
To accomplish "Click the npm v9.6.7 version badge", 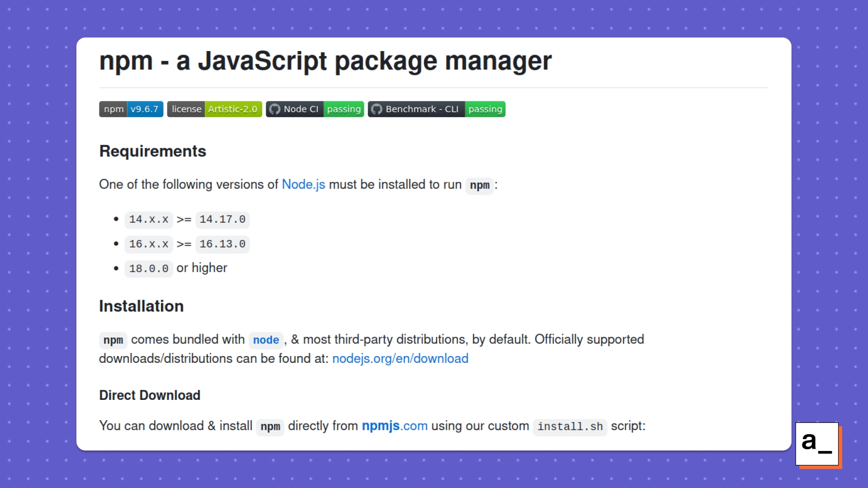I will click(x=131, y=109).
